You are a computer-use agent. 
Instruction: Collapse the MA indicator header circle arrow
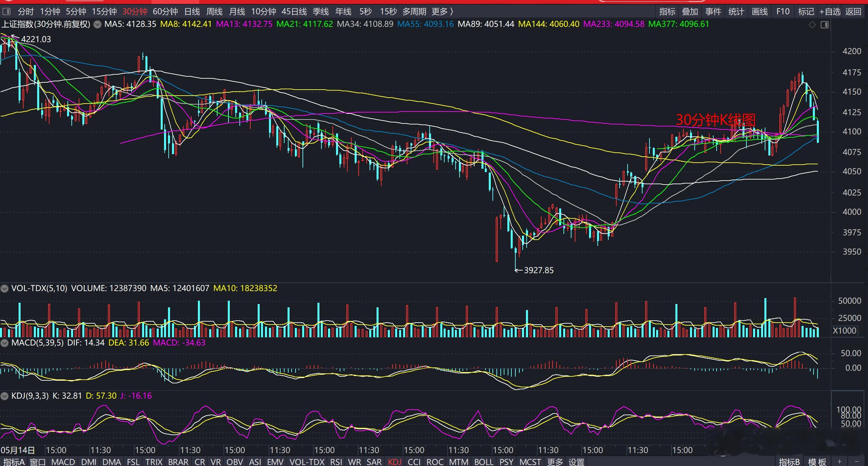[97, 24]
